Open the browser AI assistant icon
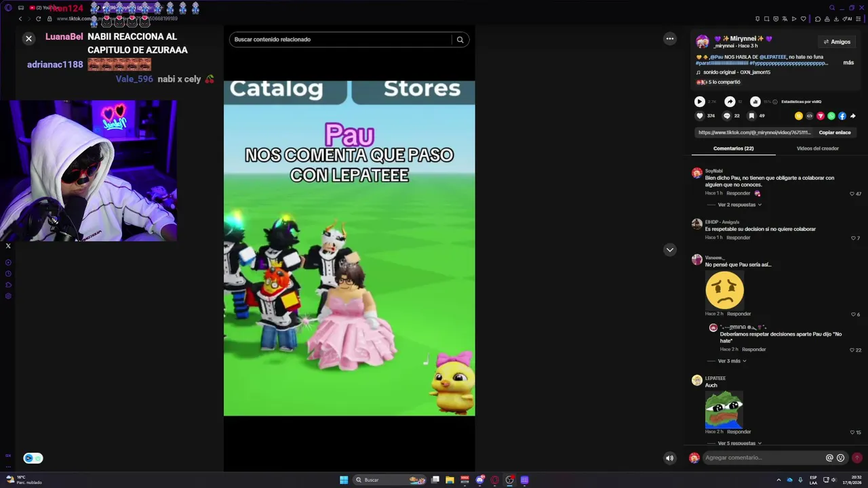Viewport: 868px width, 488px height. pyautogui.click(x=848, y=19)
